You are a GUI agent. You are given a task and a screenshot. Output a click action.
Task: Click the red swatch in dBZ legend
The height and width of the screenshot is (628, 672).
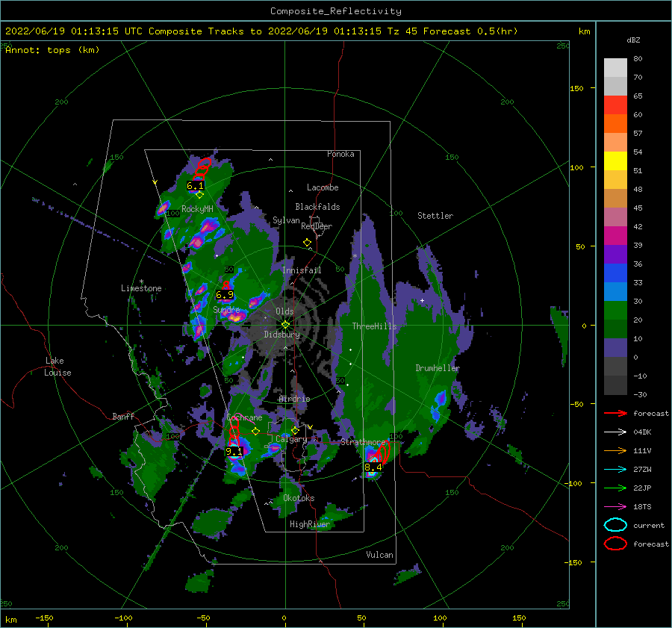pyautogui.click(x=615, y=105)
